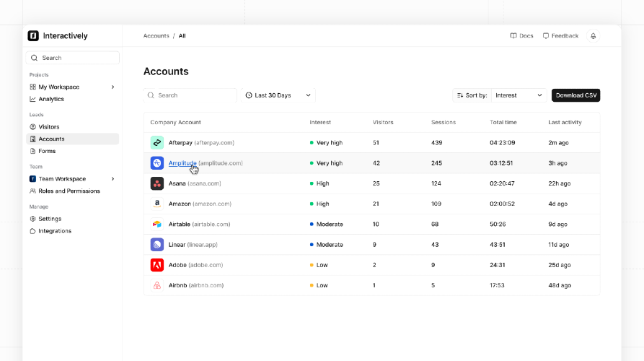Open Settings in the sidebar
Viewport: 644px width, 361px height.
point(50,219)
